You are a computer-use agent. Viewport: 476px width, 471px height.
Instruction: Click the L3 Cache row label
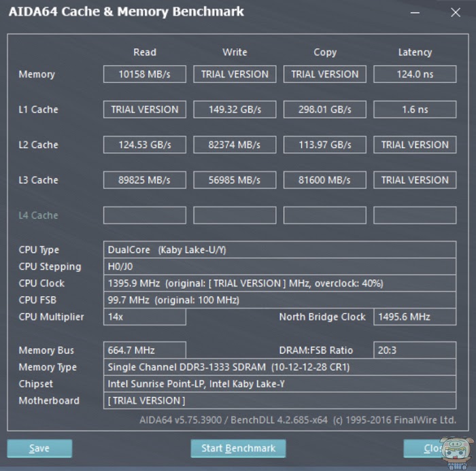38,180
